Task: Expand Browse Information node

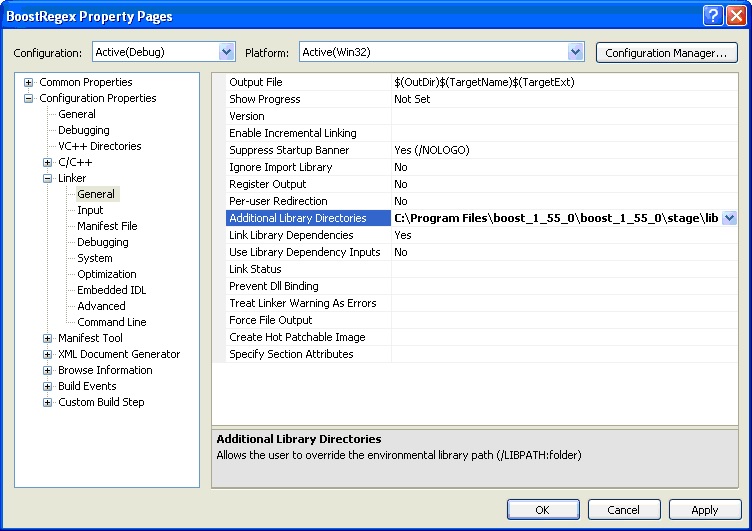Action: coord(47,370)
